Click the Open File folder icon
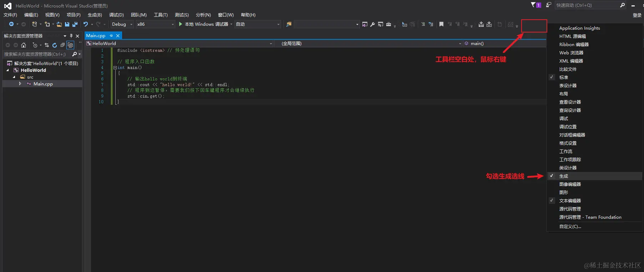This screenshot has height=272, width=644. click(x=59, y=24)
